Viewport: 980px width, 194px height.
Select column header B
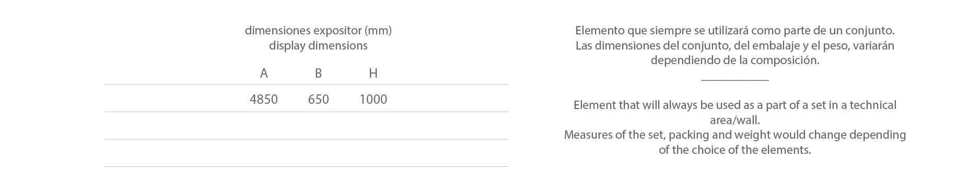pos(318,74)
